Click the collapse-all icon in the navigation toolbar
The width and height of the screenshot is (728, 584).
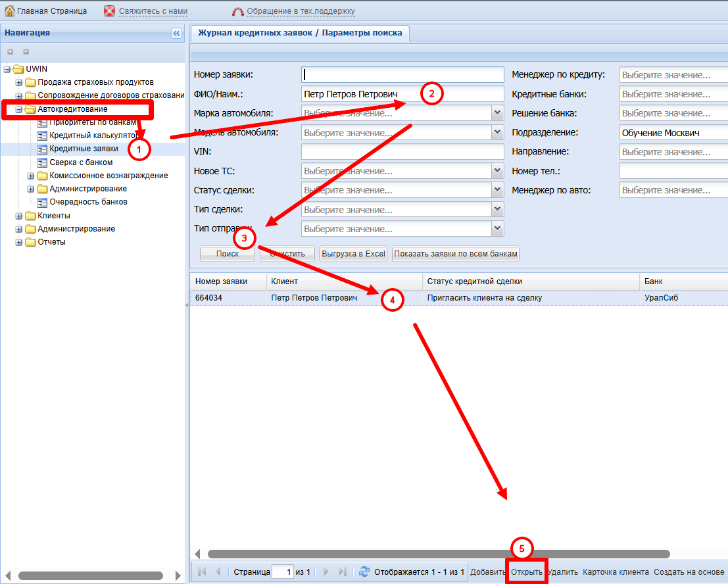tap(26, 51)
